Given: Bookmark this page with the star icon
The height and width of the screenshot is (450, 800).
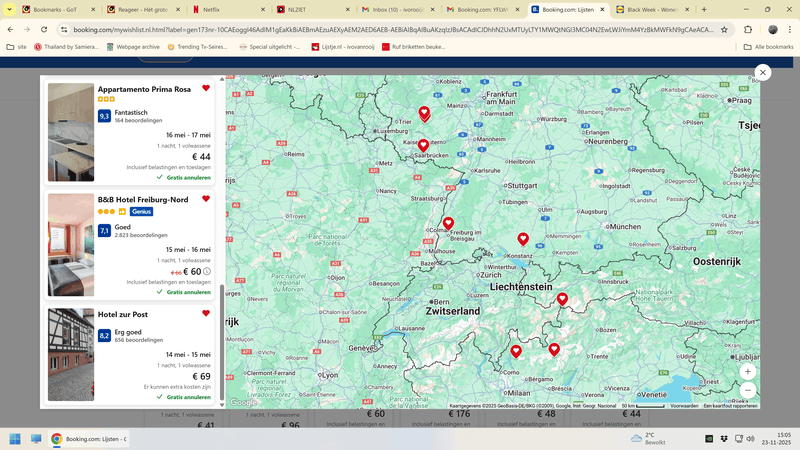Looking at the screenshot, I should click(724, 30).
